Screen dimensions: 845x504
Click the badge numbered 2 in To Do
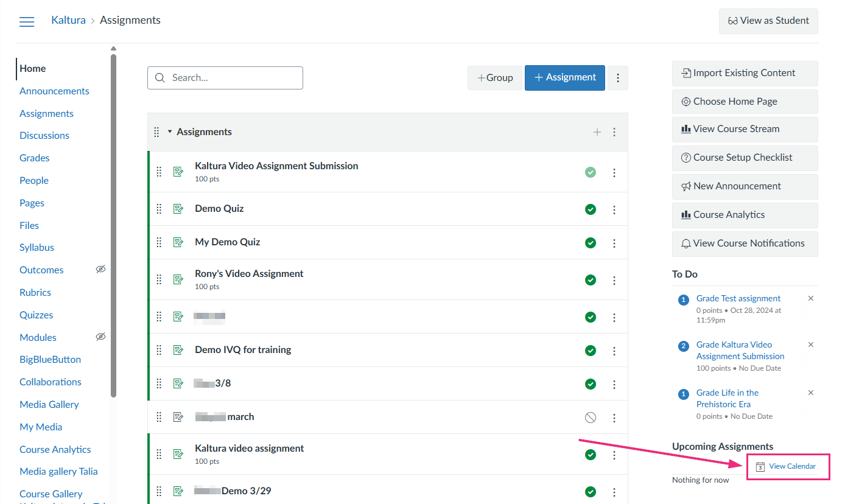pyautogui.click(x=684, y=346)
